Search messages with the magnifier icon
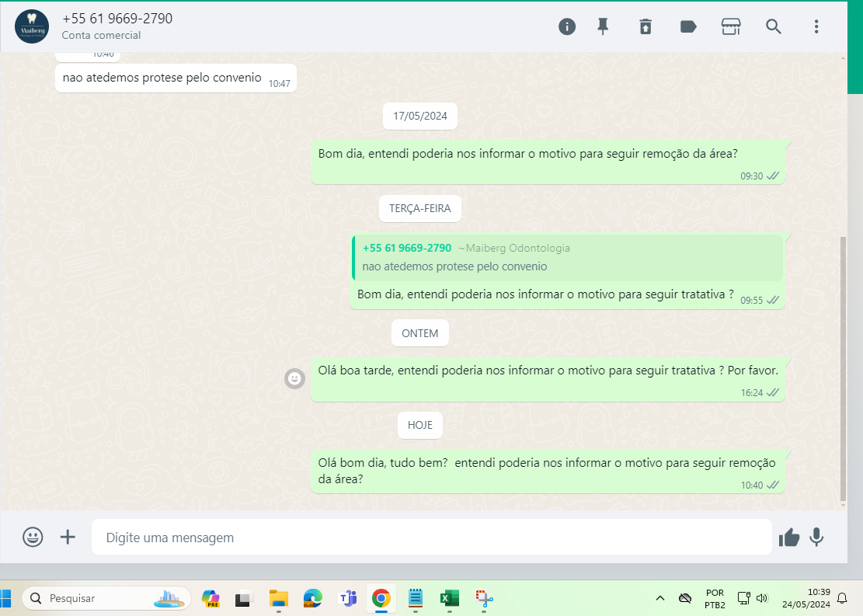This screenshot has height=616, width=863. coord(774,26)
